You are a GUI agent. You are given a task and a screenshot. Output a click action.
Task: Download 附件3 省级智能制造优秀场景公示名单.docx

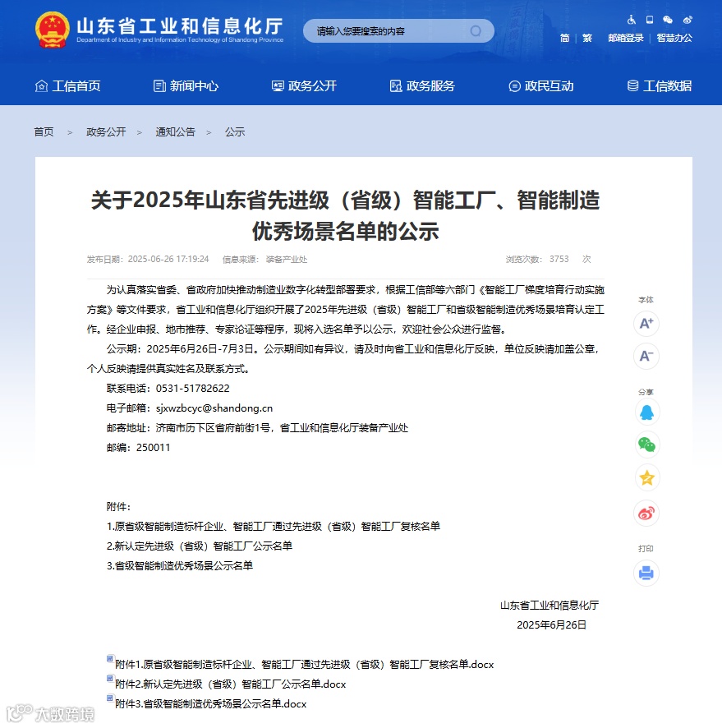click(x=210, y=704)
